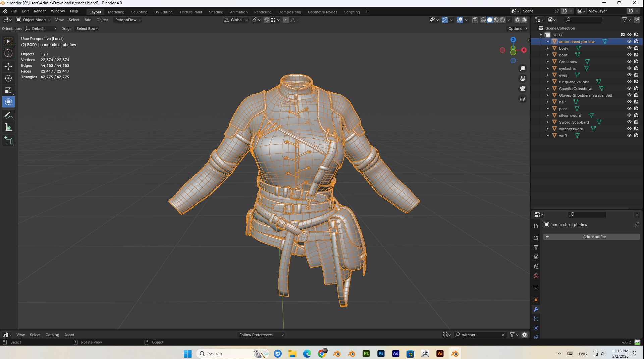Disable rendering for the eyes object
The image size is (644, 359).
pyautogui.click(x=636, y=75)
